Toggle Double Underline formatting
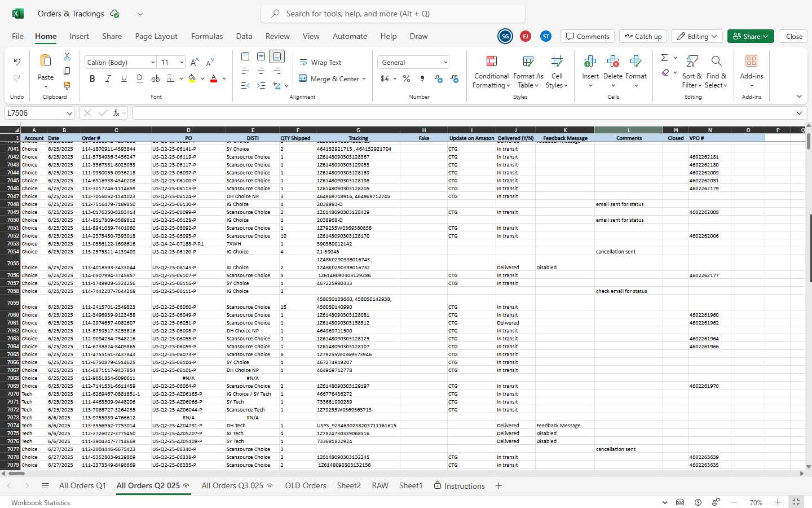 tap(140, 78)
